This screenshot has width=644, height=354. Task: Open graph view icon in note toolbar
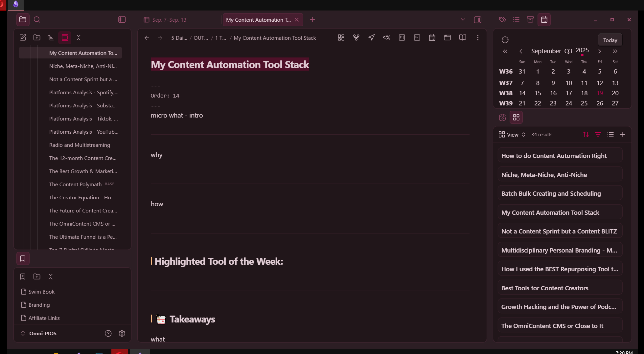point(356,38)
